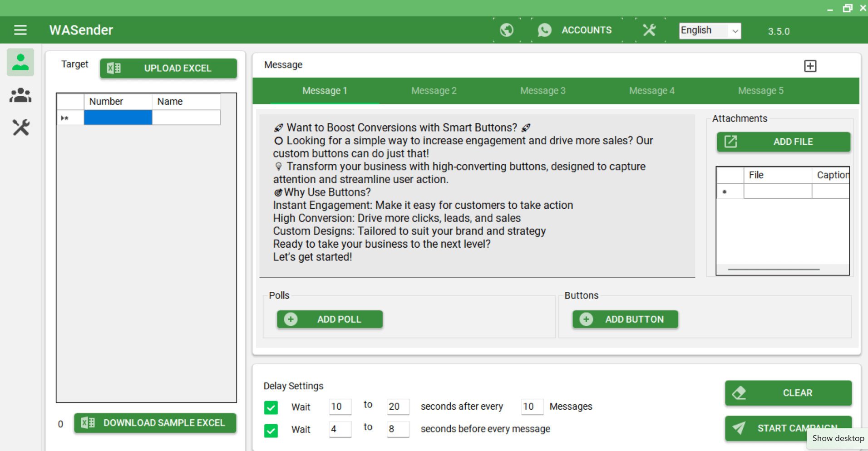This screenshot has height=451, width=868.
Task: Select the empty Name cell
Action: (x=186, y=118)
